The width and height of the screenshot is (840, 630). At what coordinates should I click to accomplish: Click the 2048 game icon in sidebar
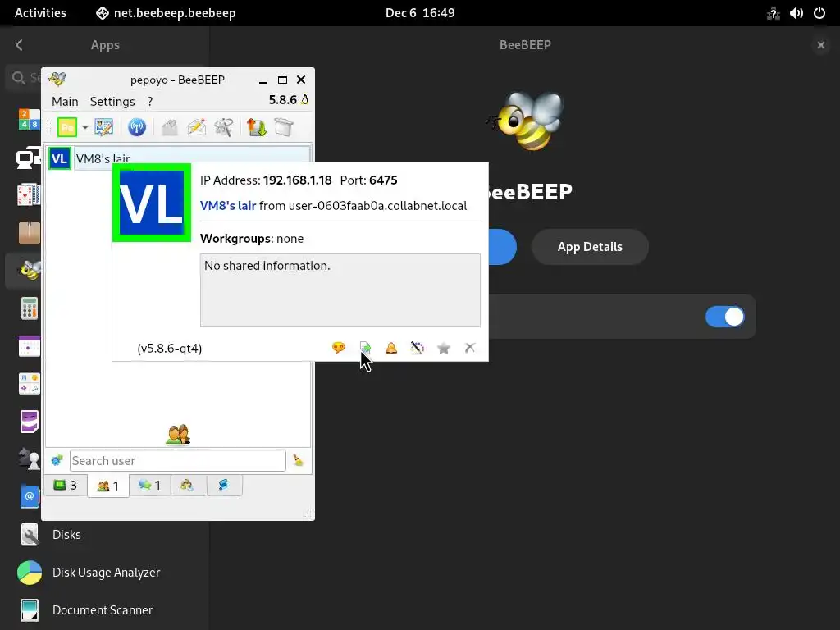[29, 120]
